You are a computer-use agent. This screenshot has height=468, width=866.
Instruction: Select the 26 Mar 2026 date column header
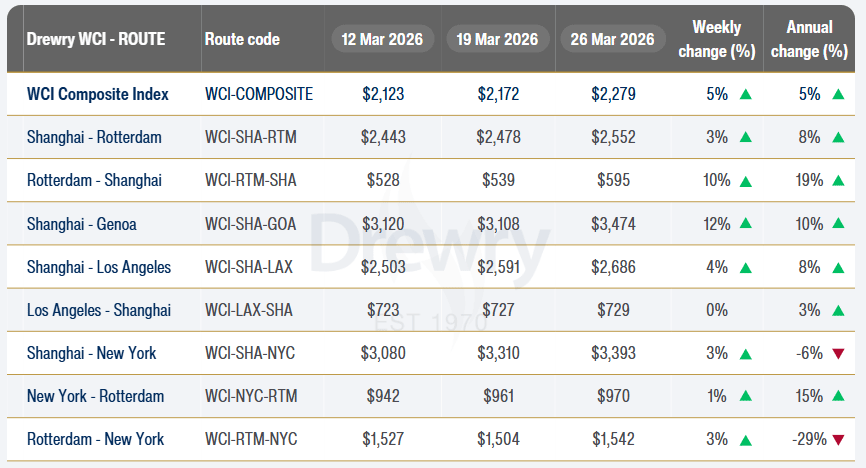click(x=612, y=40)
